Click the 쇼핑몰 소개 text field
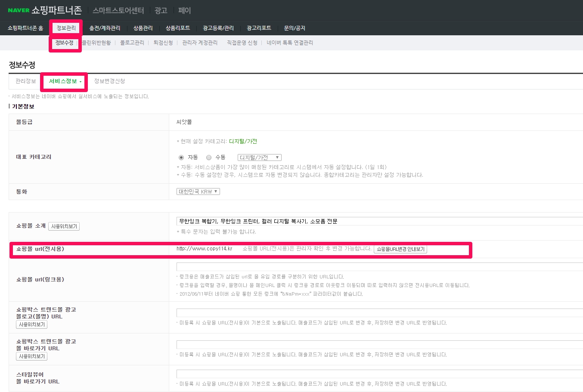This screenshot has height=392, width=583. pyautogui.click(x=379, y=221)
